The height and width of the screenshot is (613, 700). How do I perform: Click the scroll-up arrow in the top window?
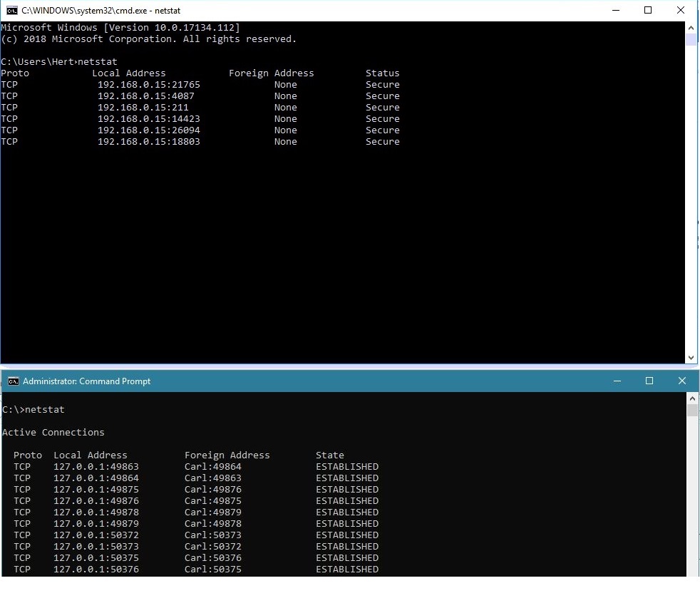tap(692, 26)
